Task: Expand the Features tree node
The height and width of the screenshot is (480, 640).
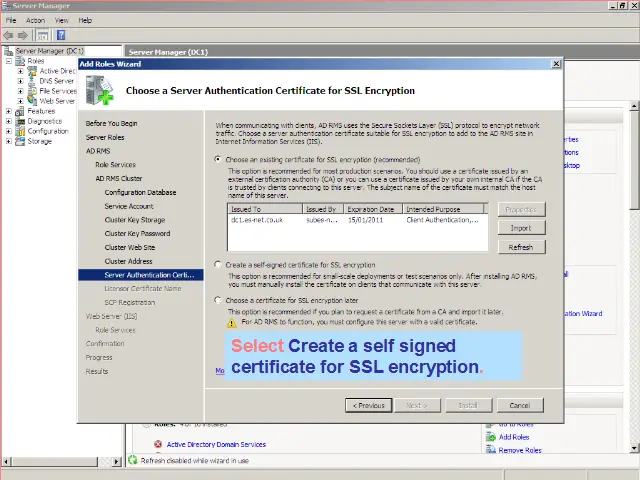Action: (x=9, y=111)
